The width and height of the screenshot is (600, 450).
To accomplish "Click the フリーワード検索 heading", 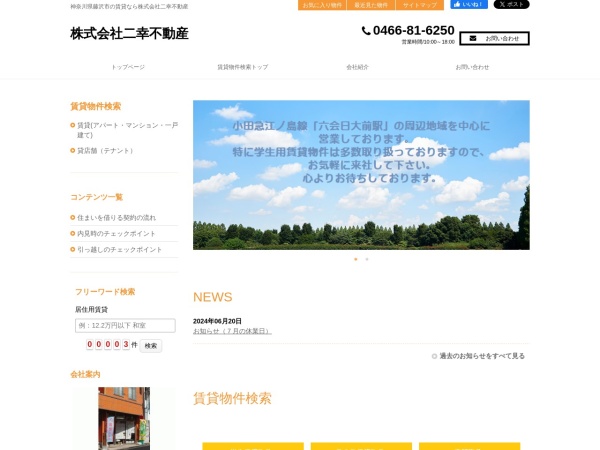I will (x=105, y=292).
